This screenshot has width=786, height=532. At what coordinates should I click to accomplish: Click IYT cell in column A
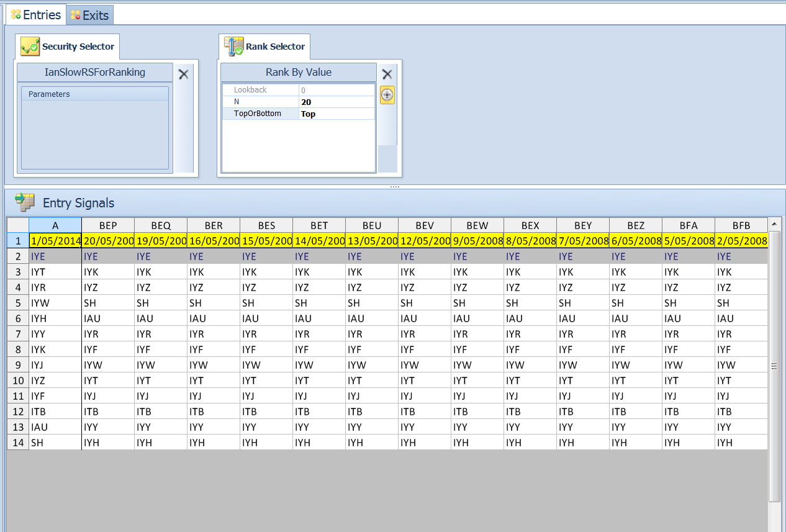(55, 272)
